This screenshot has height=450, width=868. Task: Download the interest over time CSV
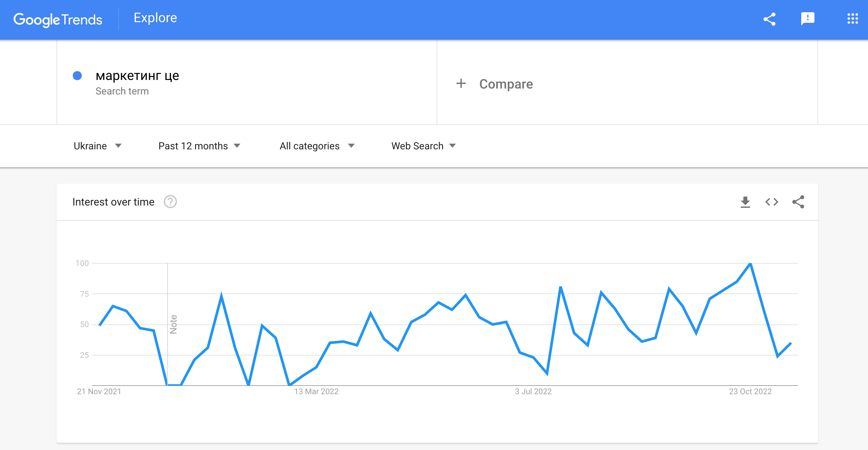(x=745, y=202)
